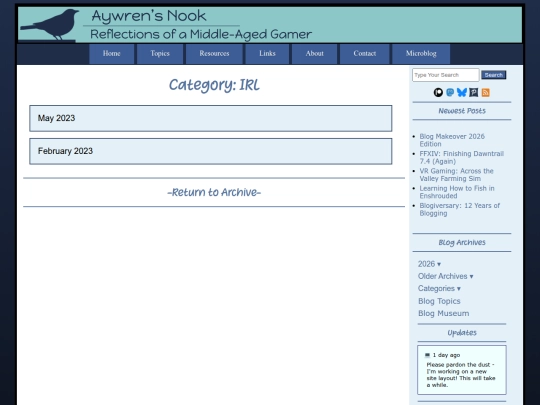
Task: Click 'Reflections of a Middle-Aged Gamer' tagline
Action: point(201,34)
